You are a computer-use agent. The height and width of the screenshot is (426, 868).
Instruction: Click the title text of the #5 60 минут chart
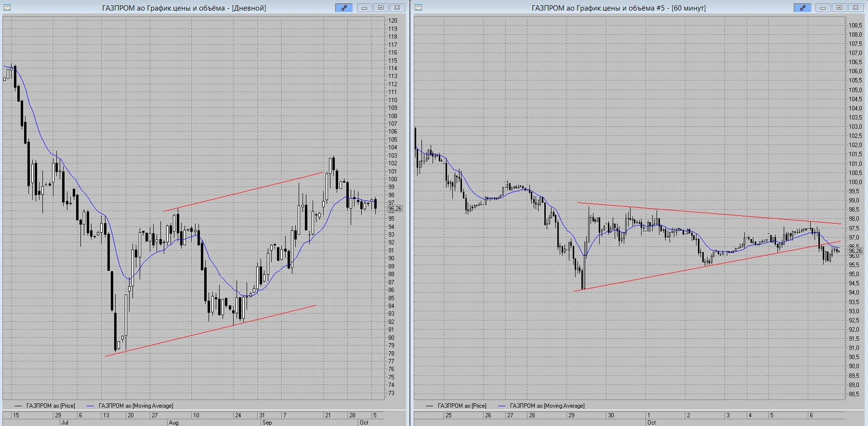tap(618, 8)
